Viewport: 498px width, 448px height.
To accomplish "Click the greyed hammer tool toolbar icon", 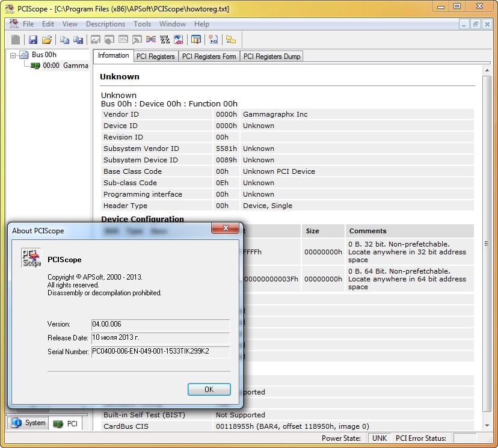I will tap(137, 40).
